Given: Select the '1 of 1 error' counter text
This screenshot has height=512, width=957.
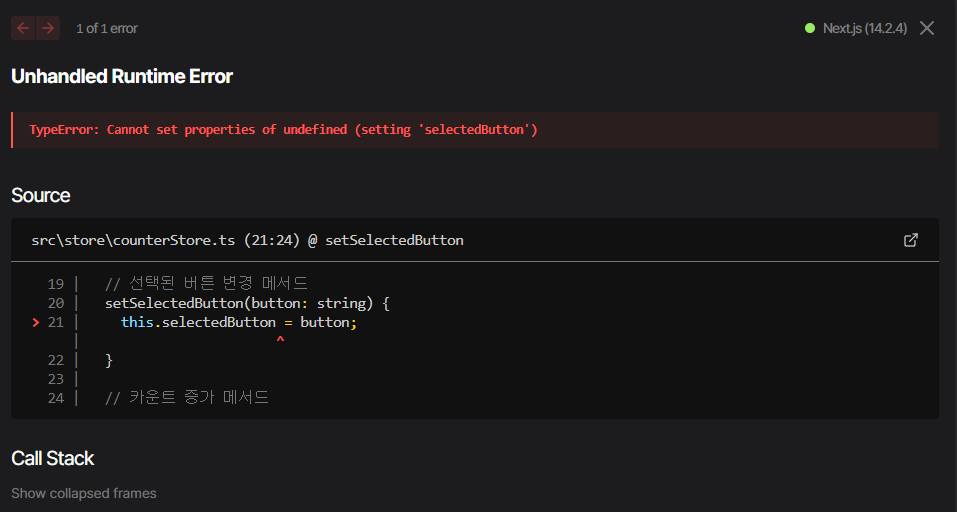Looking at the screenshot, I should point(107,28).
